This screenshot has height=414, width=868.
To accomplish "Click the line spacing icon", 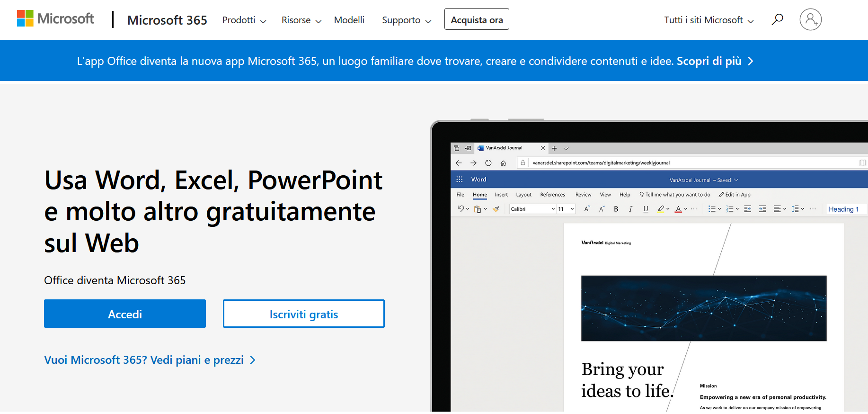I will tap(795, 209).
